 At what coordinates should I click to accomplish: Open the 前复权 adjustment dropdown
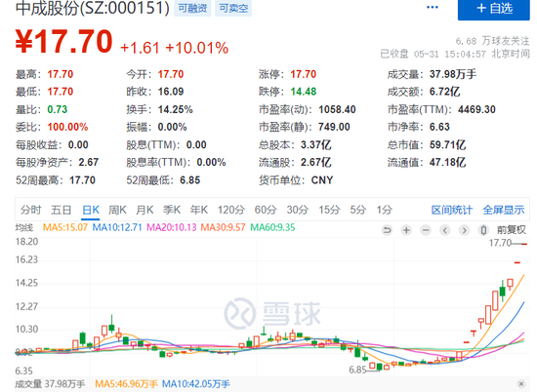click(511, 230)
